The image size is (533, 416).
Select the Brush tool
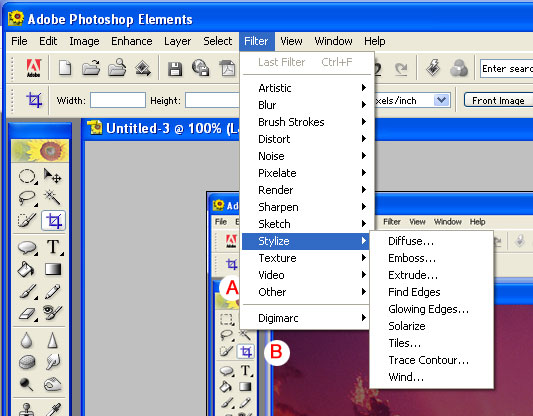point(28,292)
